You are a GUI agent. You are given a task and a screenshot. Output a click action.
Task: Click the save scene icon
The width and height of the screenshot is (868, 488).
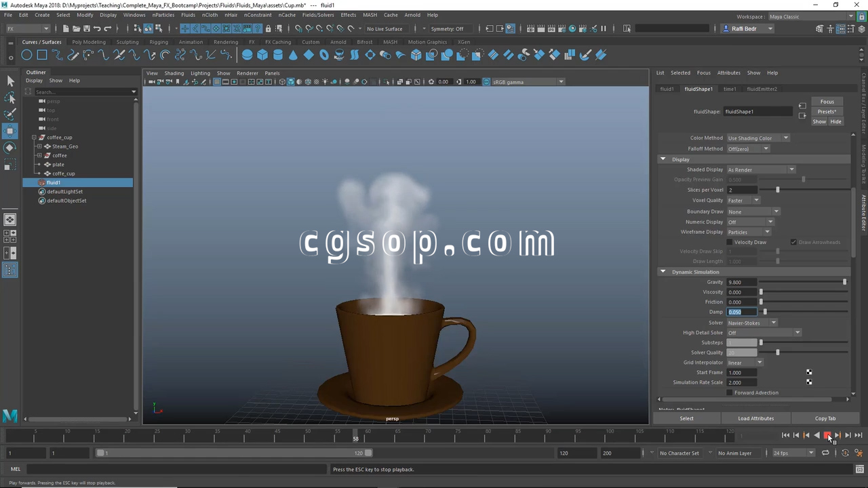pos(86,28)
